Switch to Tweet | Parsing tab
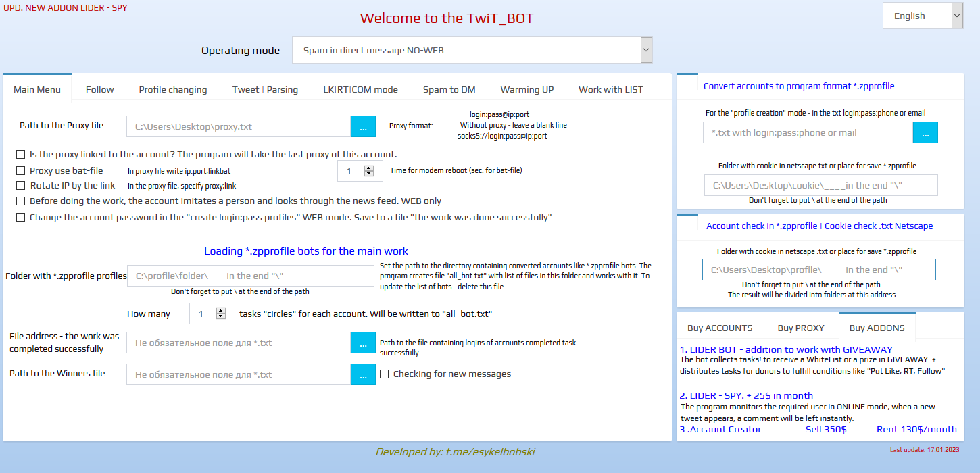Image resolution: width=980 pixels, height=473 pixels. click(265, 89)
